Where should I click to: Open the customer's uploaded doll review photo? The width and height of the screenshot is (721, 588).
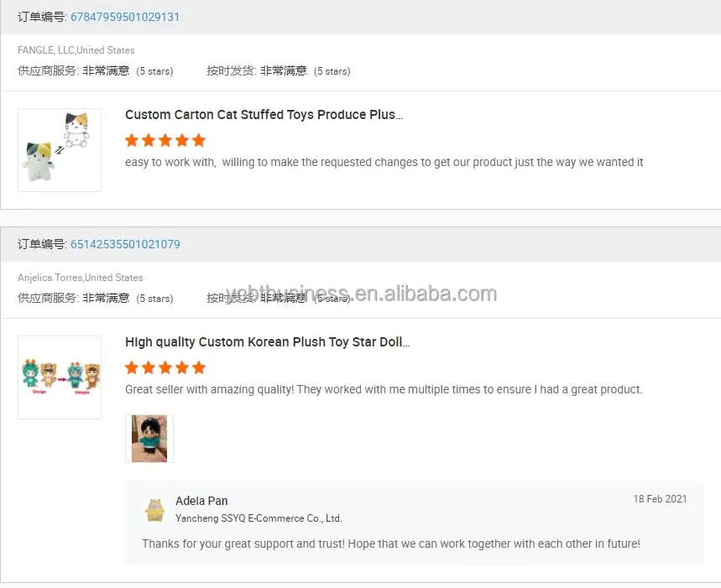click(149, 438)
